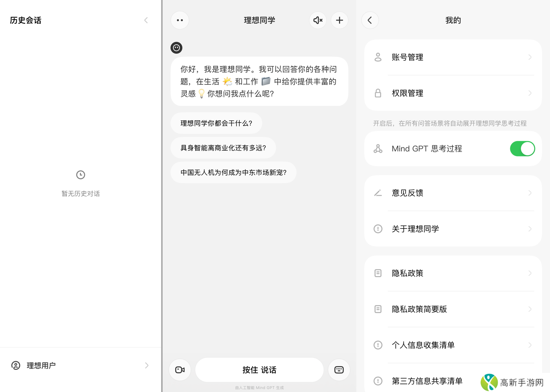Tap suggestion 中国无人机为何成为中东市场新宠?

[233, 173]
